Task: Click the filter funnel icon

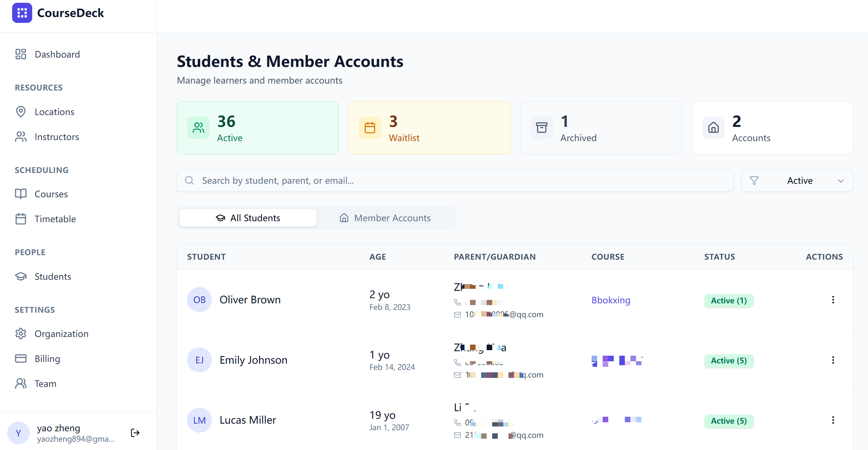Action: click(x=754, y=181)
